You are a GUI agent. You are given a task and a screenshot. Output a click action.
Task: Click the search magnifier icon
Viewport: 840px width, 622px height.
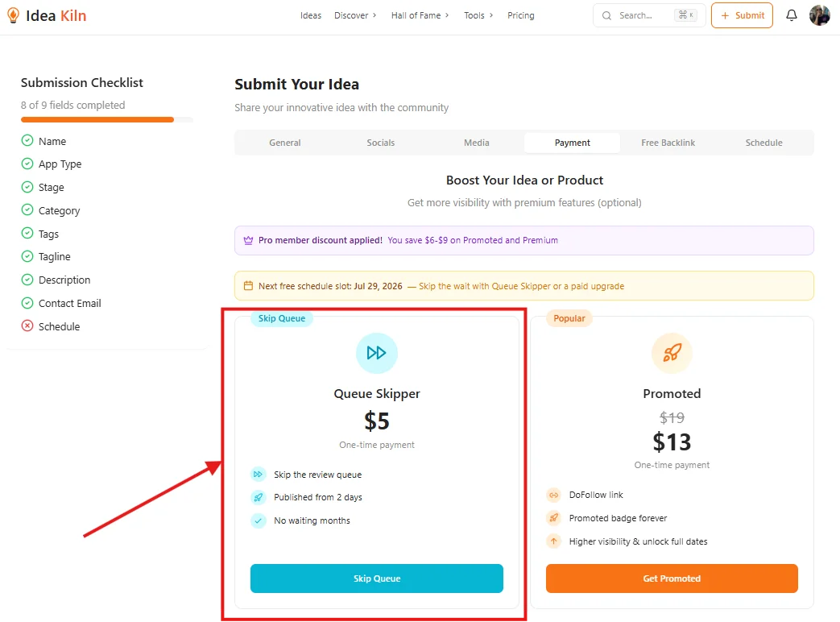606,15
